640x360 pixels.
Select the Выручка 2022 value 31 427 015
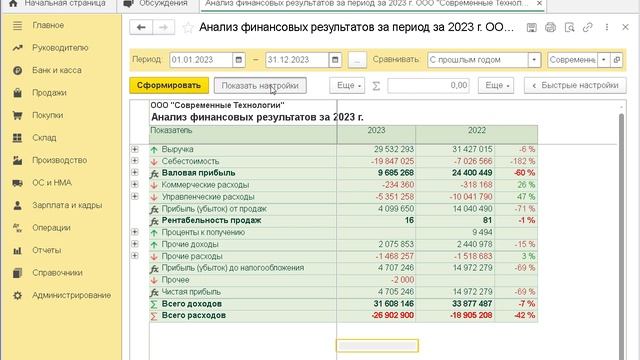tap(472, 149)
